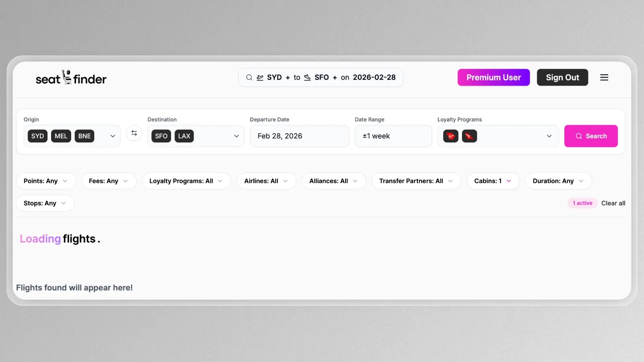Click the MEL origin chip
This screenshot has width=644, height=362.
61,136
